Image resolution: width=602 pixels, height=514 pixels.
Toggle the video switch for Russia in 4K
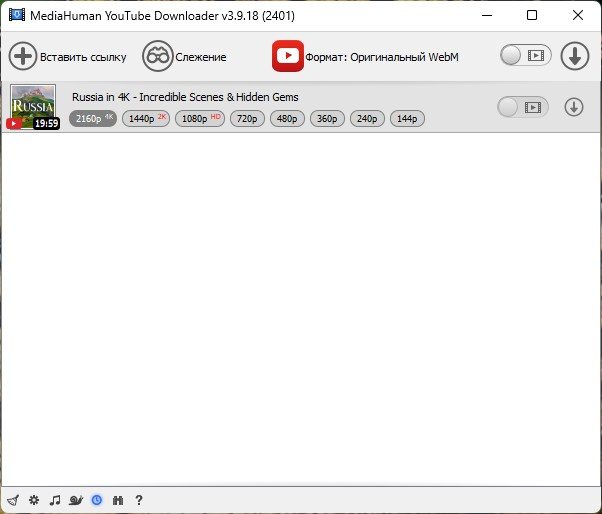pyautogui.click(x=522, y=107)
